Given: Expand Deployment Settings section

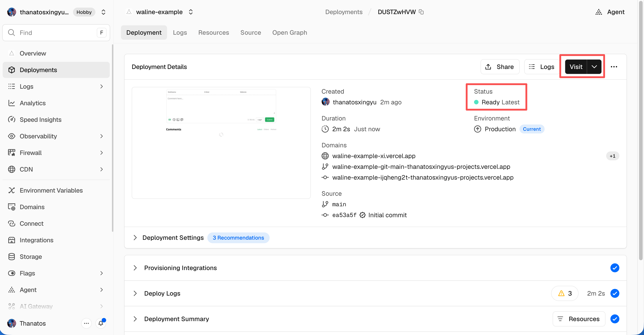Looking at the screenshot, I should pyautogui.click(x=135, y=238).
